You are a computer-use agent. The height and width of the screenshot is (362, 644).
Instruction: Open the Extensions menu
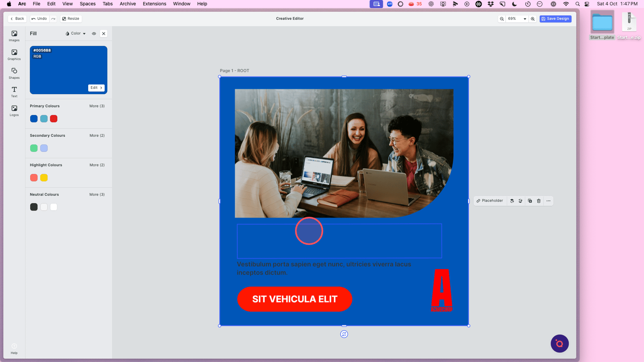click(154, 4)
